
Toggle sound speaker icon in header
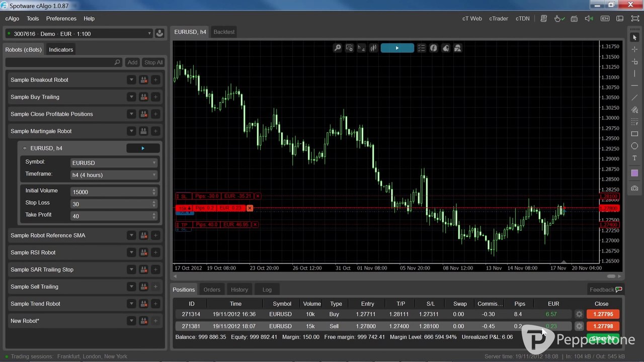(589, 19)
